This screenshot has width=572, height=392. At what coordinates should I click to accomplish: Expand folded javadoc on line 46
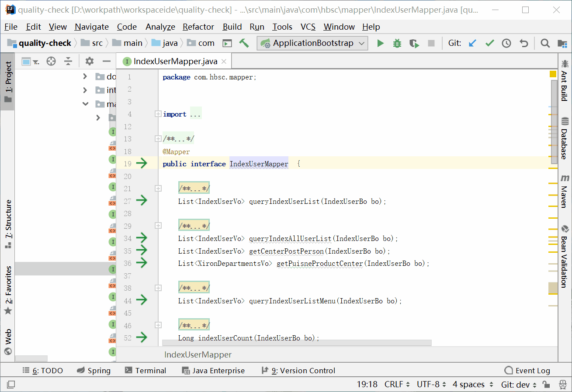(x=158, y=325)
